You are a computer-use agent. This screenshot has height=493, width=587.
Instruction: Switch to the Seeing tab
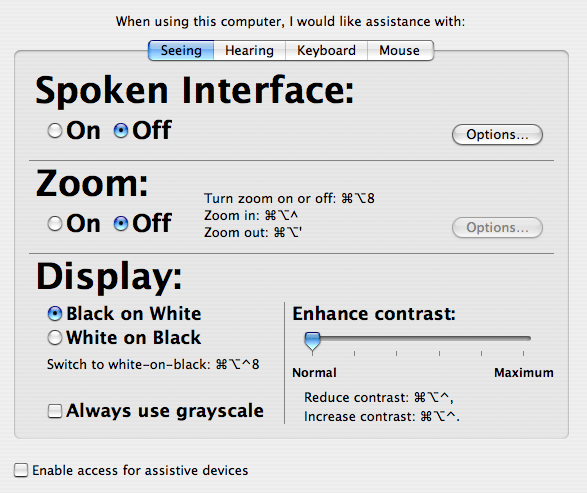pos(181,51)
